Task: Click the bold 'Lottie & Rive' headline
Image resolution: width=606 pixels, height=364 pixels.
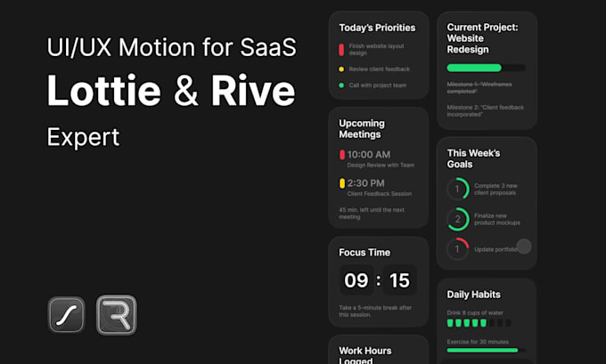Action: [171, 91]
